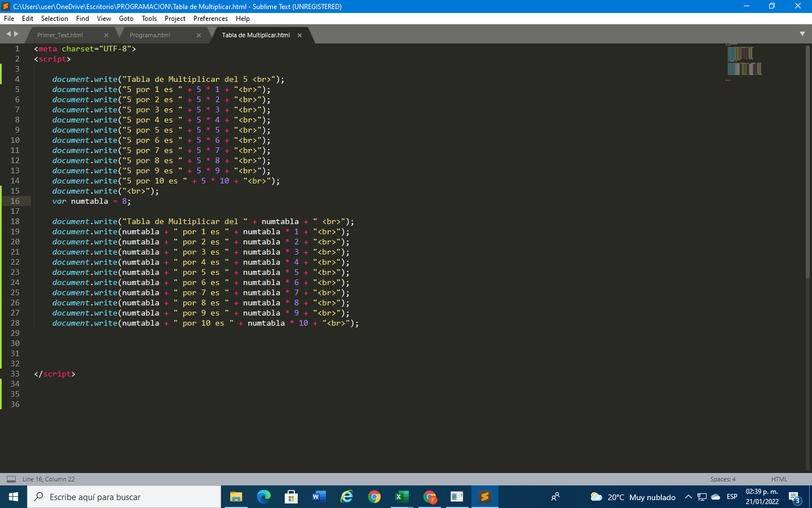Open Google Chrome from the taskbar
The width and height of the screenshot is (812, 508).
pos(374,497)
